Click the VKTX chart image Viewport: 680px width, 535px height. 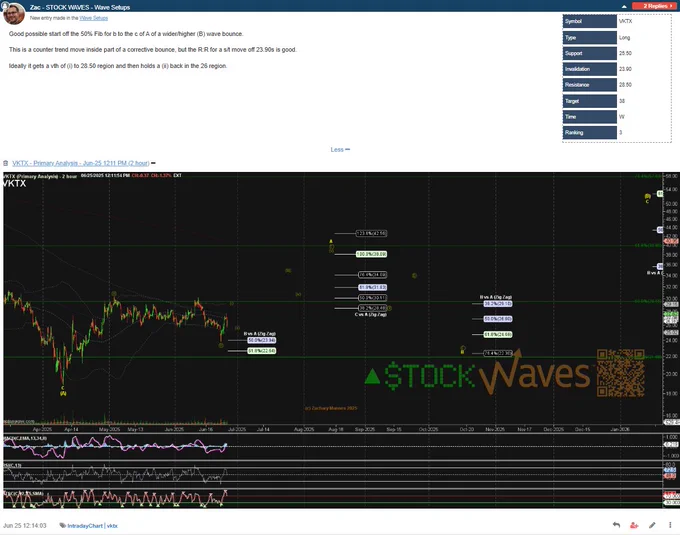341,340
